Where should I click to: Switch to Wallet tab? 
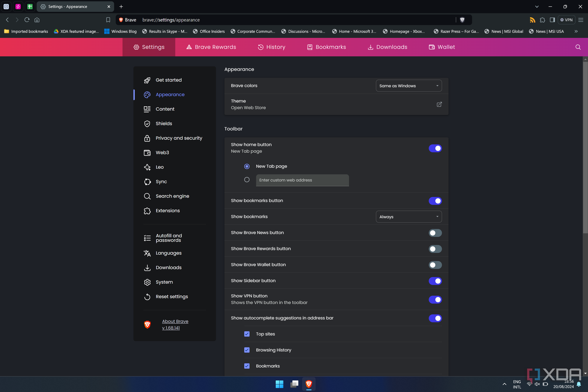pyautogui.click(x=442, y=47)
